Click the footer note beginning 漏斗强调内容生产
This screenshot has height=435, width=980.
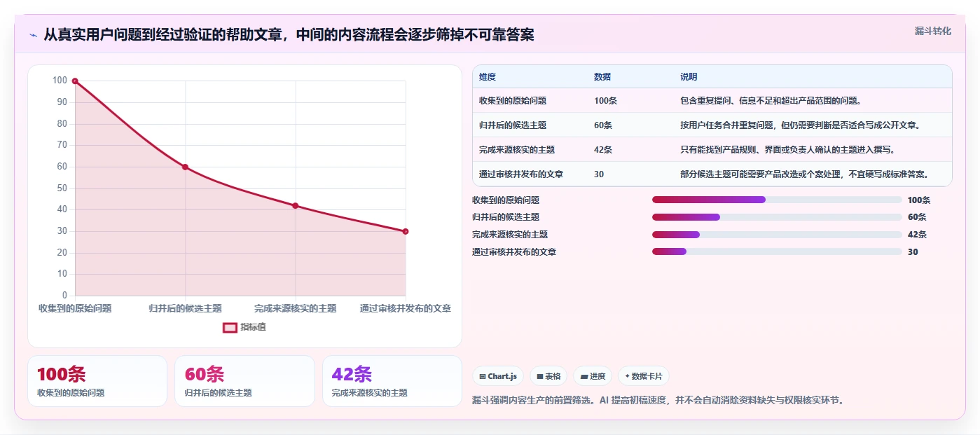[658, 401]
